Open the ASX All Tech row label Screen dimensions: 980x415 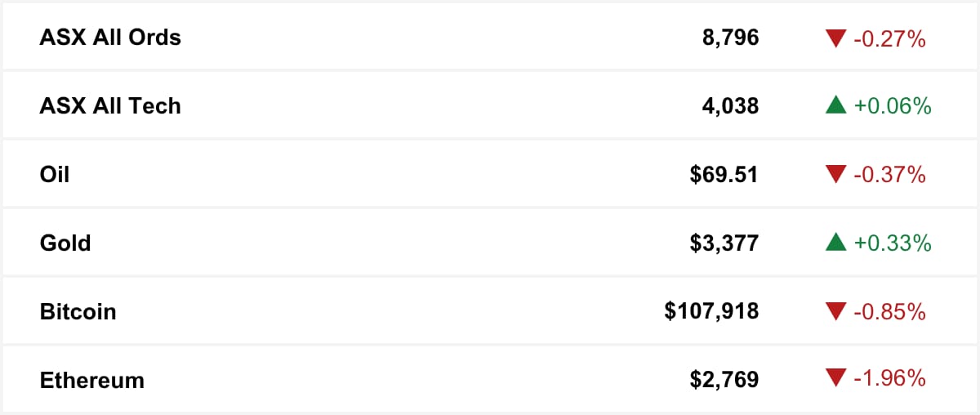coord(110,106)
